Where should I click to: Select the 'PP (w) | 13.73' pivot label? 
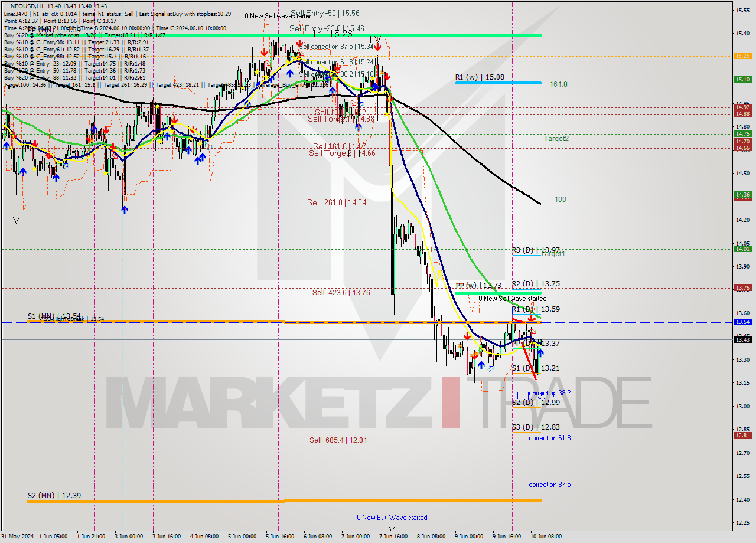pos(478,286)
